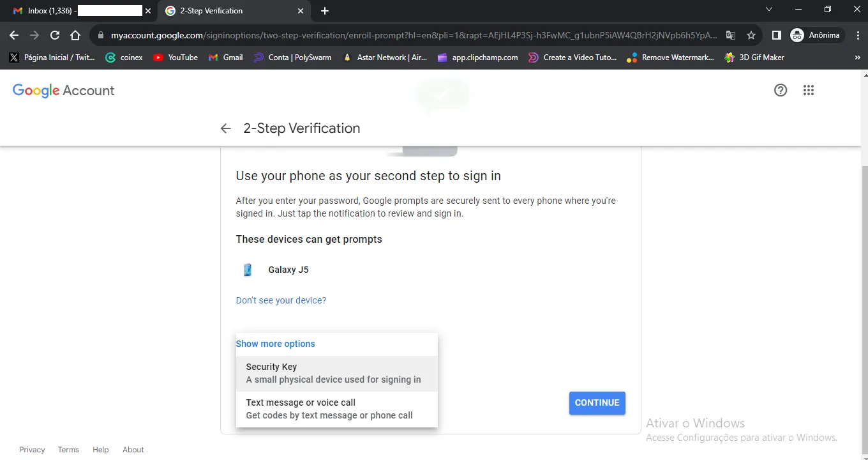This screenshot has height=460, width=868.
Task: Reload the page with the refresh icon
Action: click(55, 35)
